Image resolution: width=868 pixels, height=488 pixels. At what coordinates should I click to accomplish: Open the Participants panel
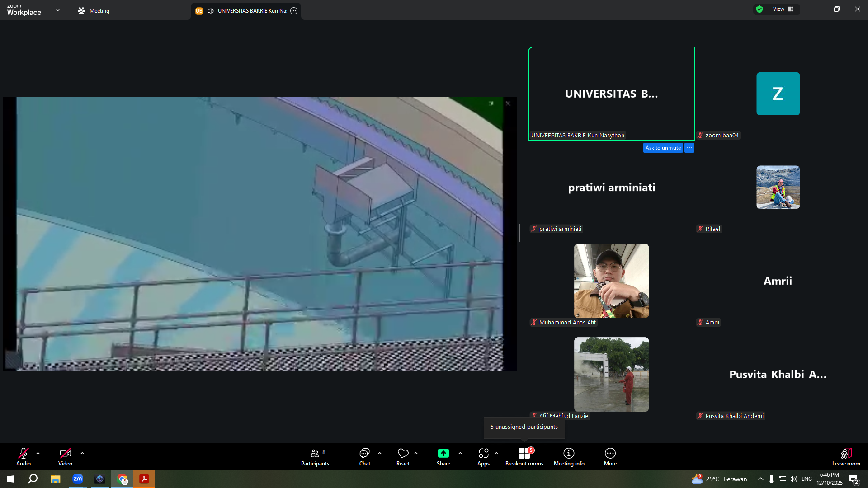pos(316,457)
